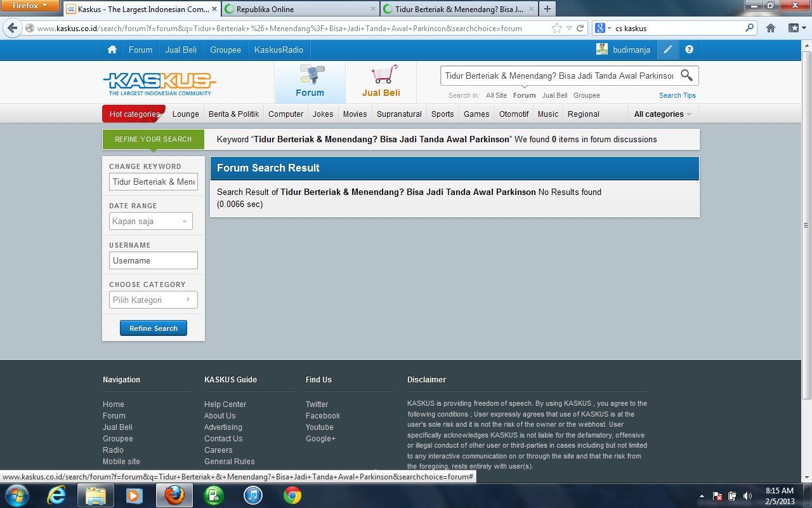Click the reload page icon in address bar
The height and width of the screenshot is (508, 812).
coord(580,28)
